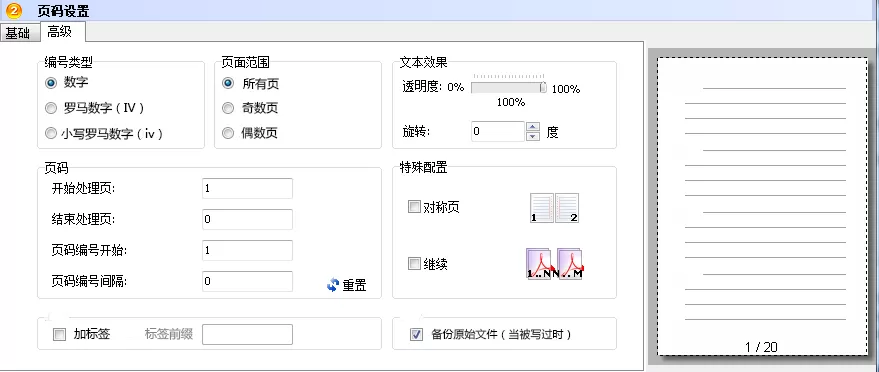Enable the 继续 checkbox
Screen dimensions: 879x372
tap(414, 263)
